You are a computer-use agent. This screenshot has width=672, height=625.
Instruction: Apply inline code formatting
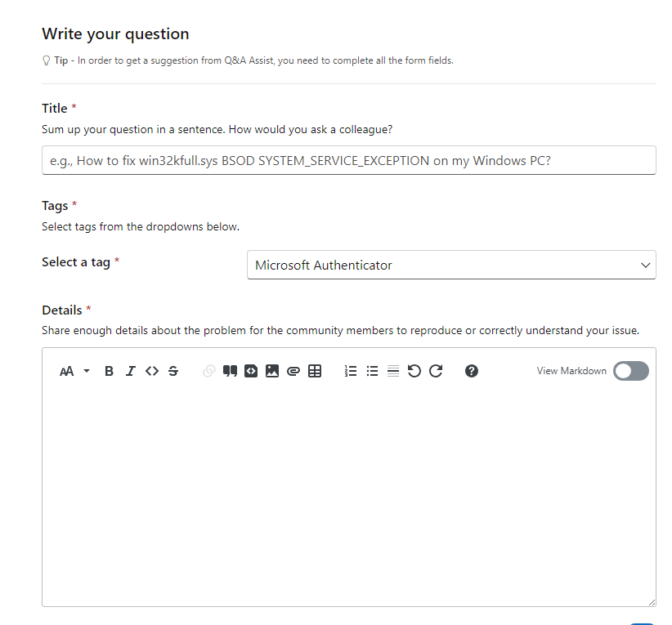pyautogui.click(x=152, y=371)
